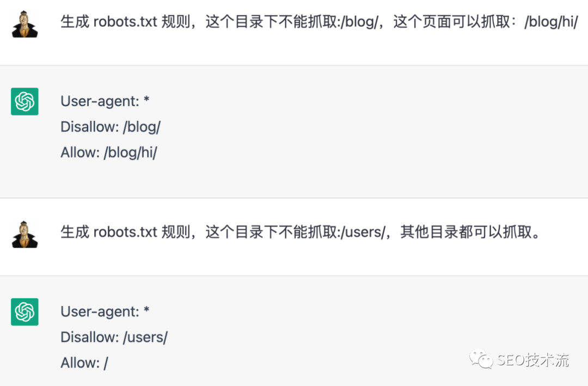Screen dimensions: 588x386
Task: Click "/blog/hi/" at the end of the first prompt
Action: coord(550,22)
